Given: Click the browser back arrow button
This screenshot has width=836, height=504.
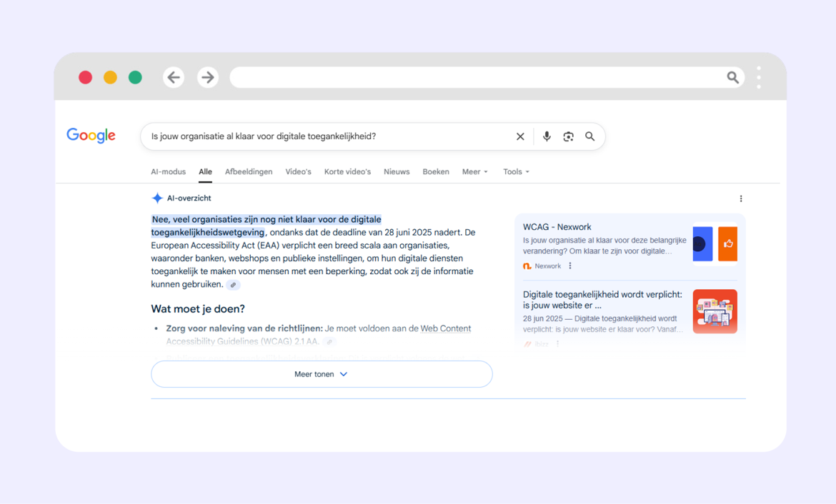Looking at the screenshot, I should point(174,77).
